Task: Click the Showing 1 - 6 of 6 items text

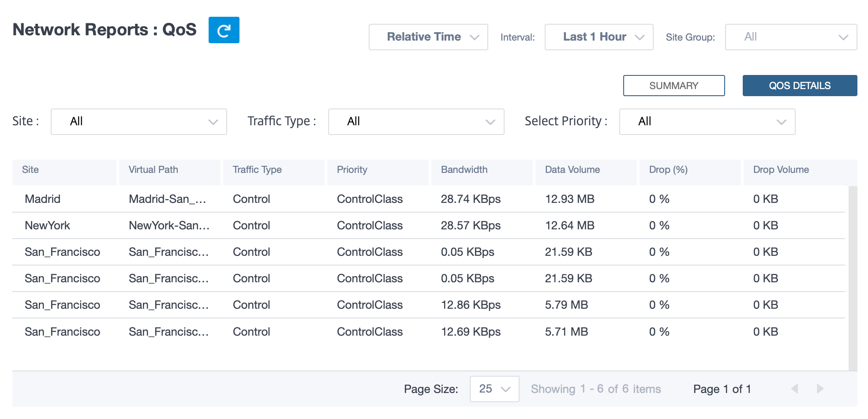Action: point(596,389)
